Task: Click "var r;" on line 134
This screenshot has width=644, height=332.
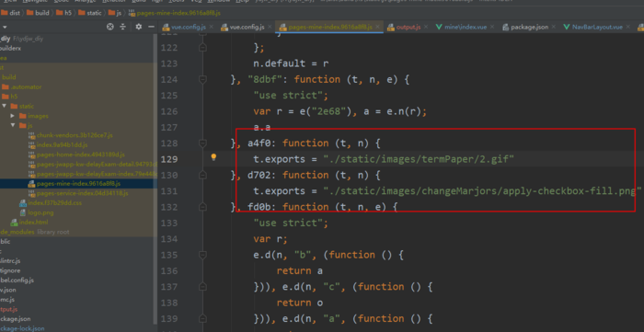Action: point(270,239)
